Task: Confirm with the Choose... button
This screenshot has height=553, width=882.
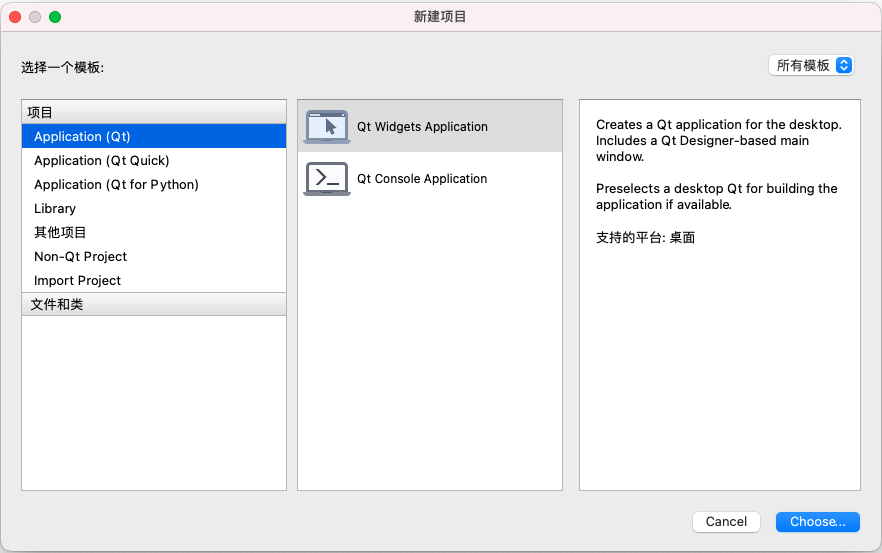Action: [x=817, y=521]
